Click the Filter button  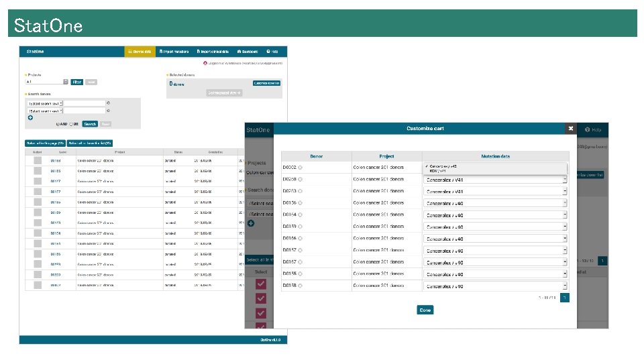76,82
